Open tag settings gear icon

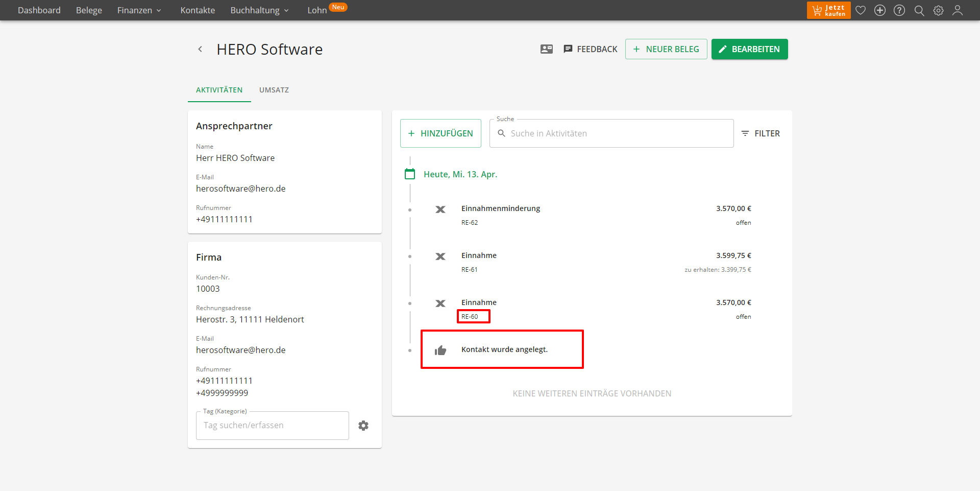coord(363,426)
